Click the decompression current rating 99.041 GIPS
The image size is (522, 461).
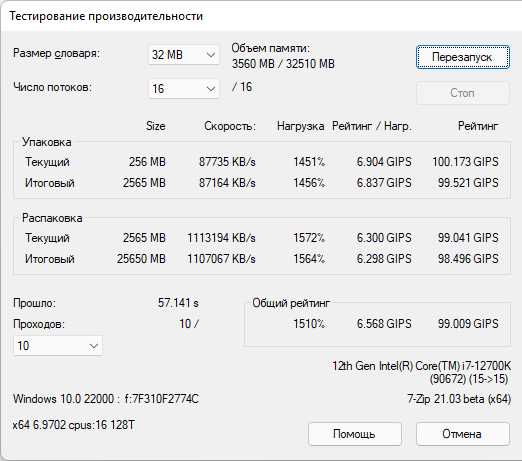point(468,238)
